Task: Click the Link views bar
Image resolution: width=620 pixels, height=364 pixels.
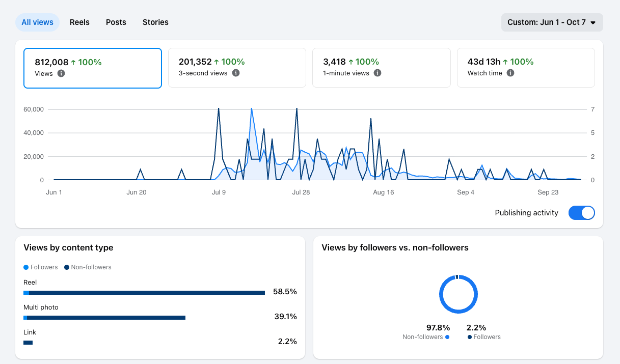Action: 28,343
